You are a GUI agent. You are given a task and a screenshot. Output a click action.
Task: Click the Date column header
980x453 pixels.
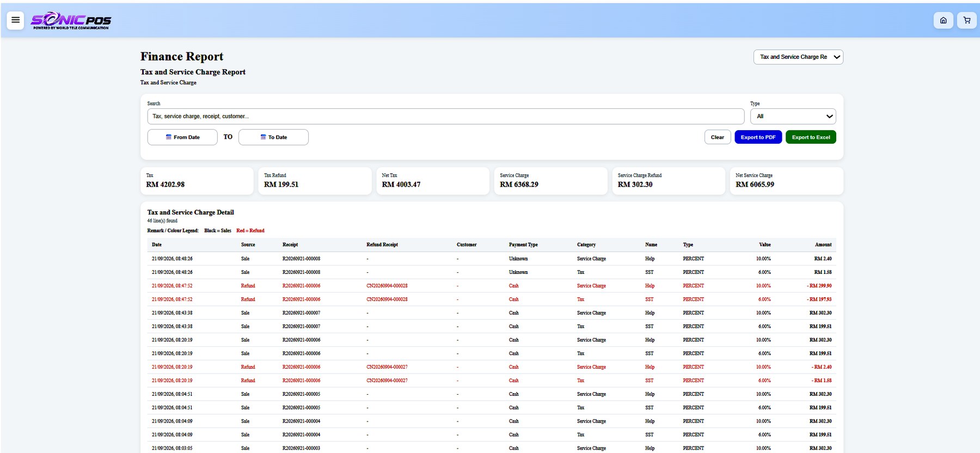[157, 245]
